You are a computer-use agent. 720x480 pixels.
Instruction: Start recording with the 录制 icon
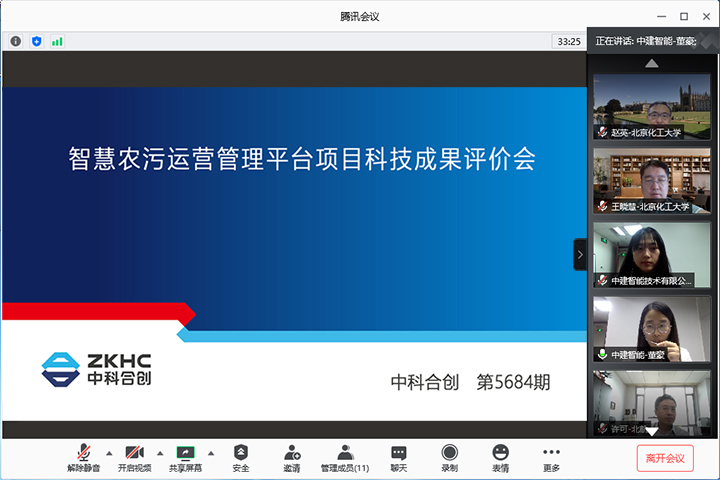click(450, 453)
